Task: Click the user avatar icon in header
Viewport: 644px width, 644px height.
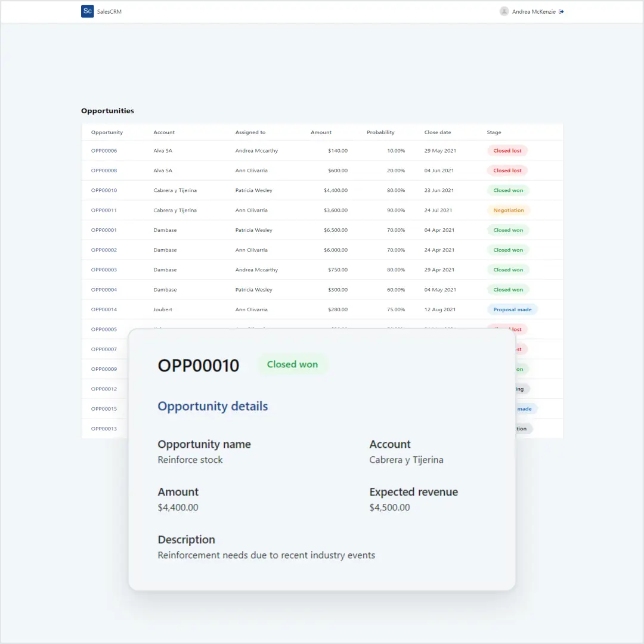Action: (x=504, y=11)
